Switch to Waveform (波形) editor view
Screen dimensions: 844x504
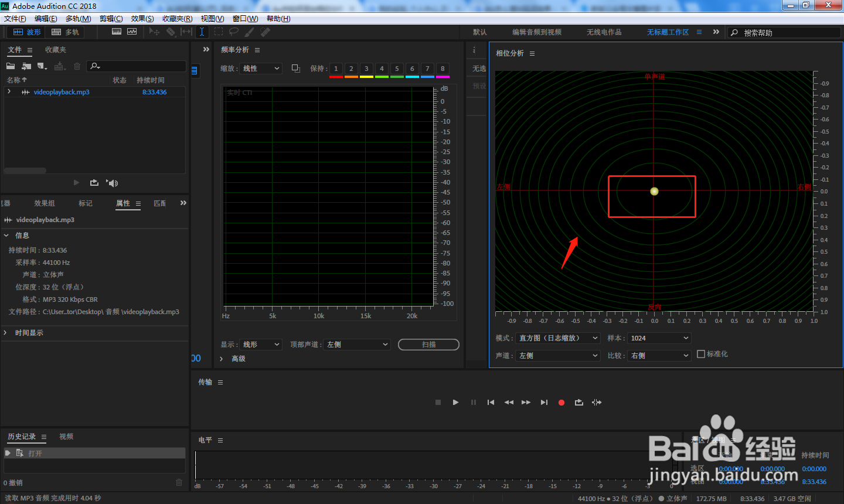pos(27,32)
